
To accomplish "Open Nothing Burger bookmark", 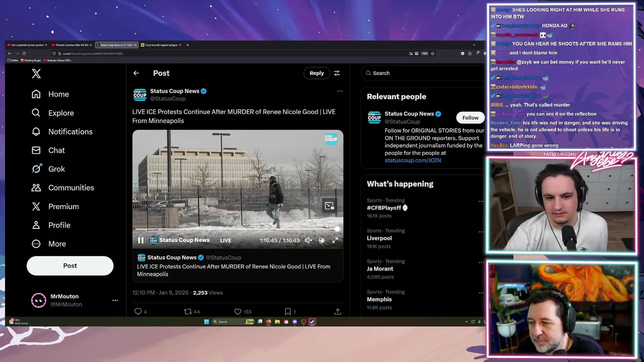I will coord(31,60).
